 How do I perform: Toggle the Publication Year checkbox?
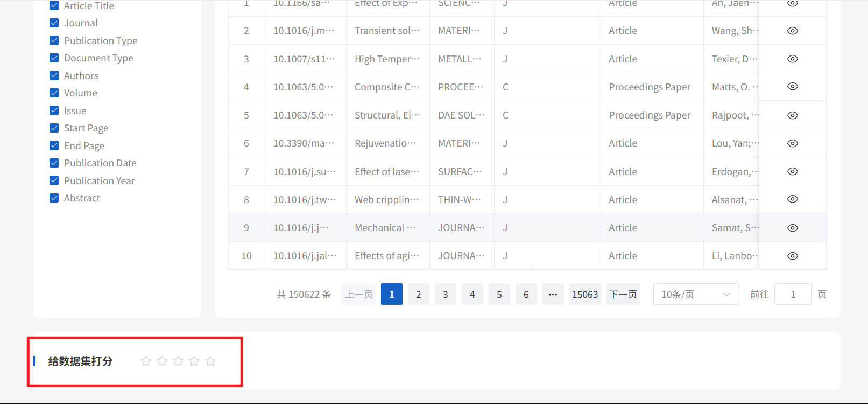click(x=54, y=180)
